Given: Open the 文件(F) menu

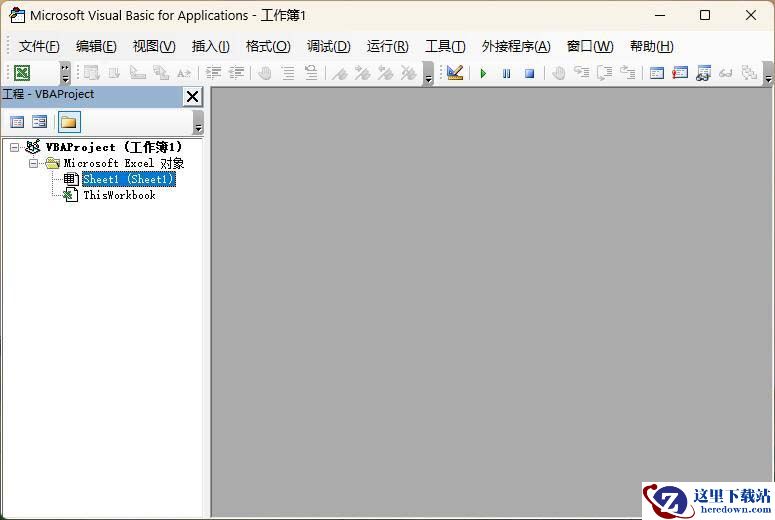Looking at the screenshot, I should [x=39, y=46].
